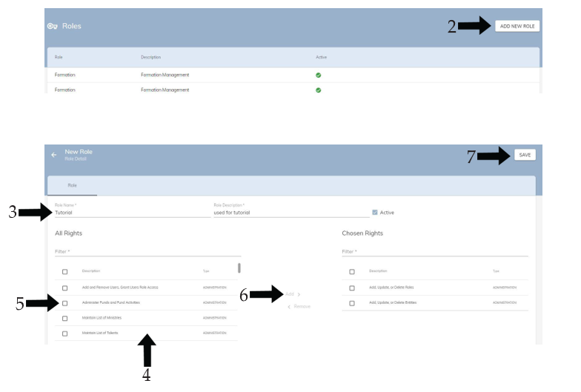The image size is (581, 392).
Task: Click the Role Name input field
Action: (132, 213)
